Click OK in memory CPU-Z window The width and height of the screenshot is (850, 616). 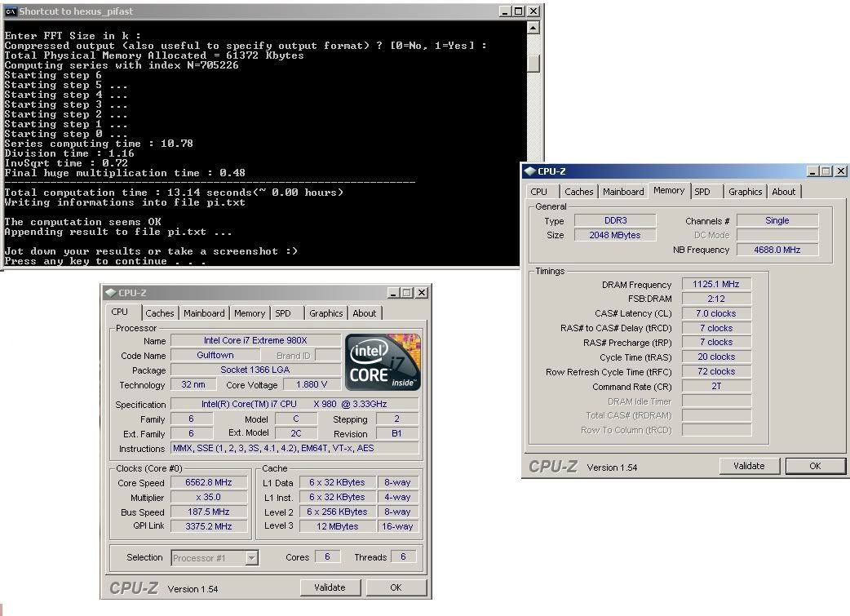(815, 466)
